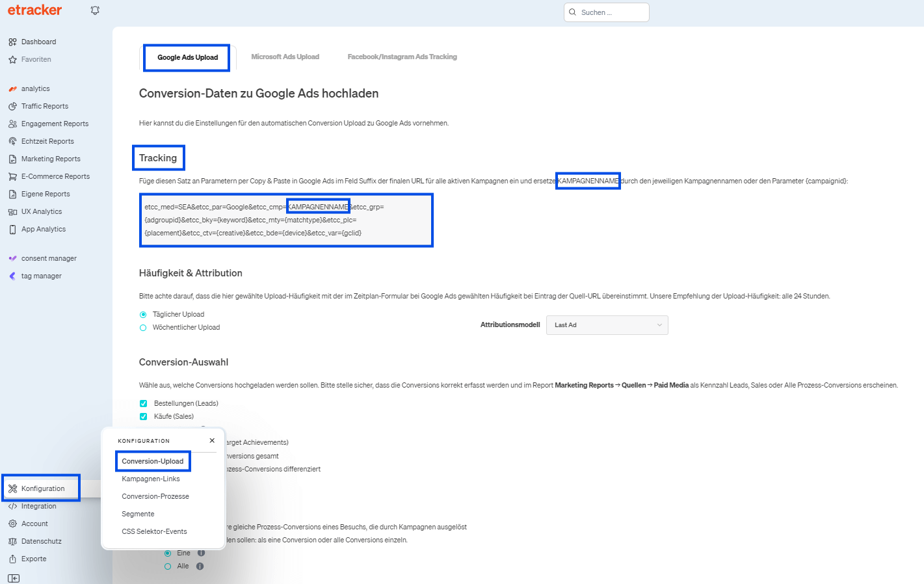Click the Dashboard icon in sidebar
This screenshot has height=584, width=924.
pos(12,42)
